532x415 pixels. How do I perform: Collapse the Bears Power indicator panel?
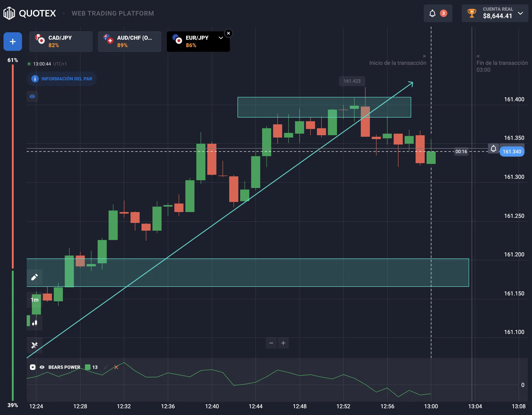pyautogui.click(x=33, y=367)
